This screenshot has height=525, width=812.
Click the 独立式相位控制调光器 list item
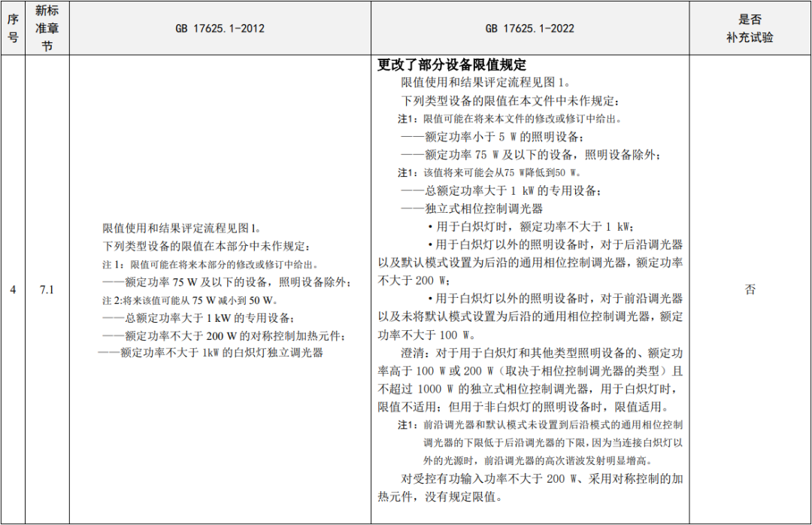(x=471, y=208)
